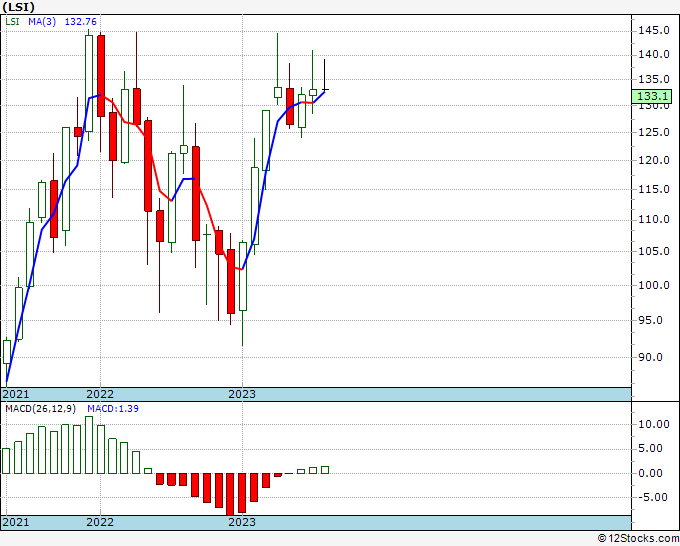Viewport: 680px width, 546px height.
Task: Select the LSI legend label
Action: click(x=12, y=21)
